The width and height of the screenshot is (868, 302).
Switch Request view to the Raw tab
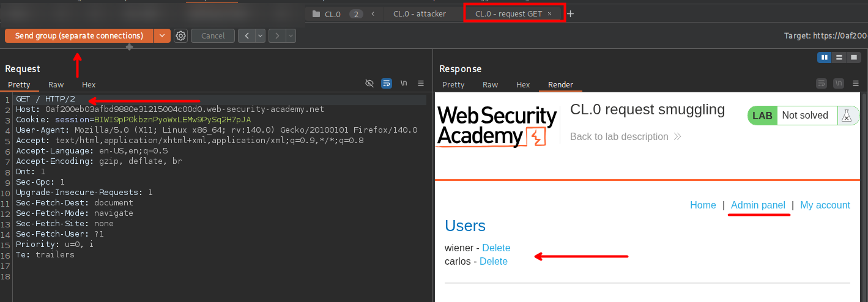click(56, 85)
